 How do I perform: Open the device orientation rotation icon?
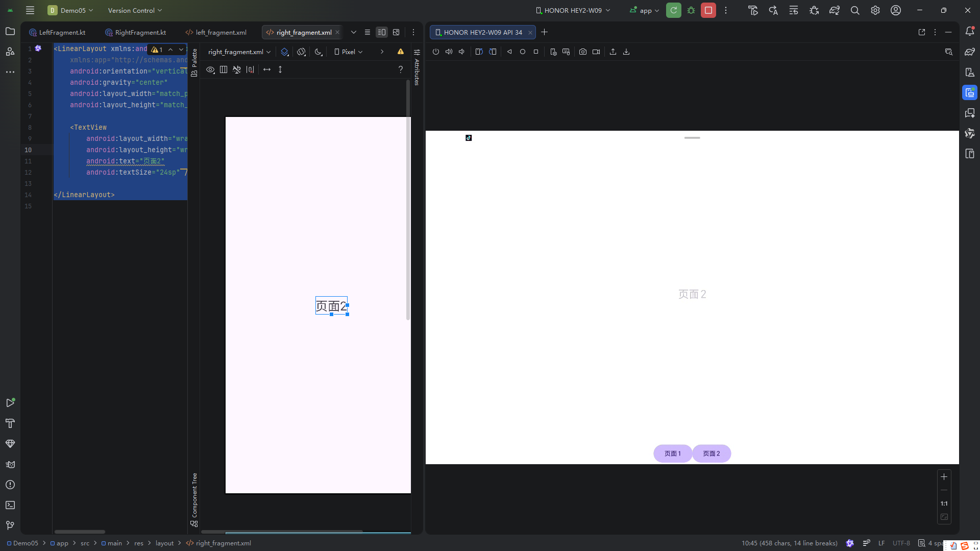click(301, 52)
